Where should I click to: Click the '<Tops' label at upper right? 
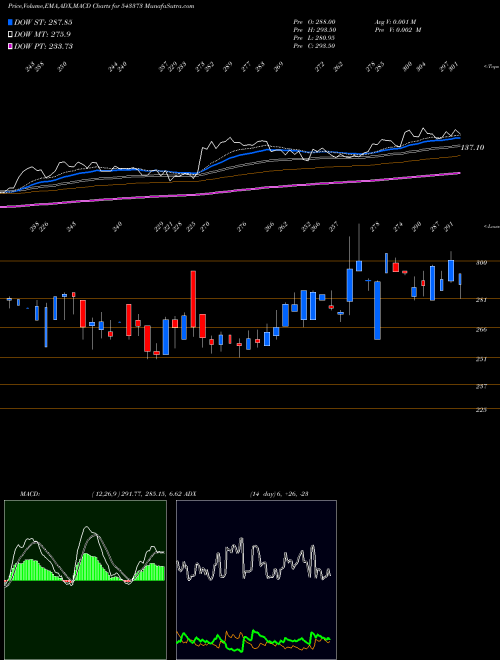point(491,67)
